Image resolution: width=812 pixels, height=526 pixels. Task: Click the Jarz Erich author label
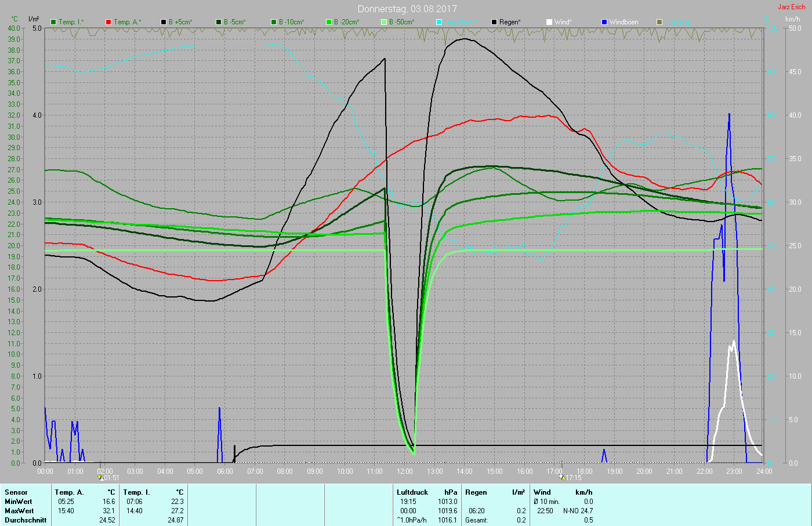[x=792, y=7]
